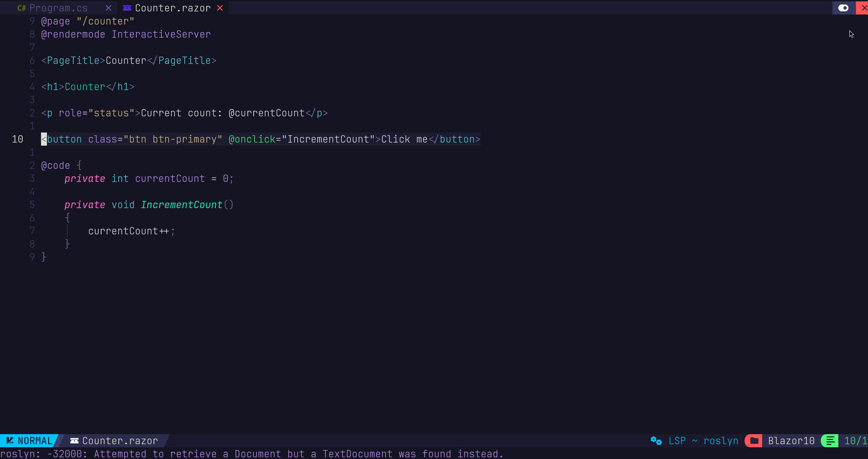The width and height of the screenshot is (868, 459).
Task: Click the C# icon on Program.cs tab
Action: pos(21,8)
